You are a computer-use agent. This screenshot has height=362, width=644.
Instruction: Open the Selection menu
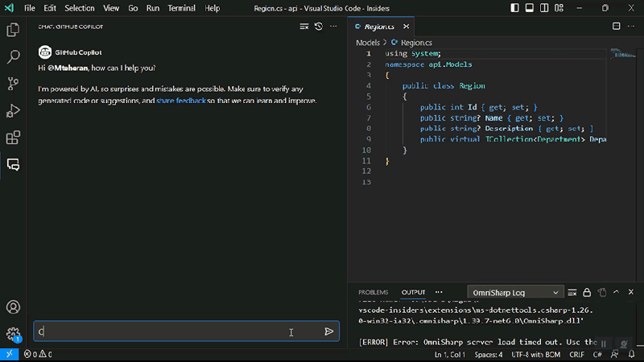tap(79, 8)
